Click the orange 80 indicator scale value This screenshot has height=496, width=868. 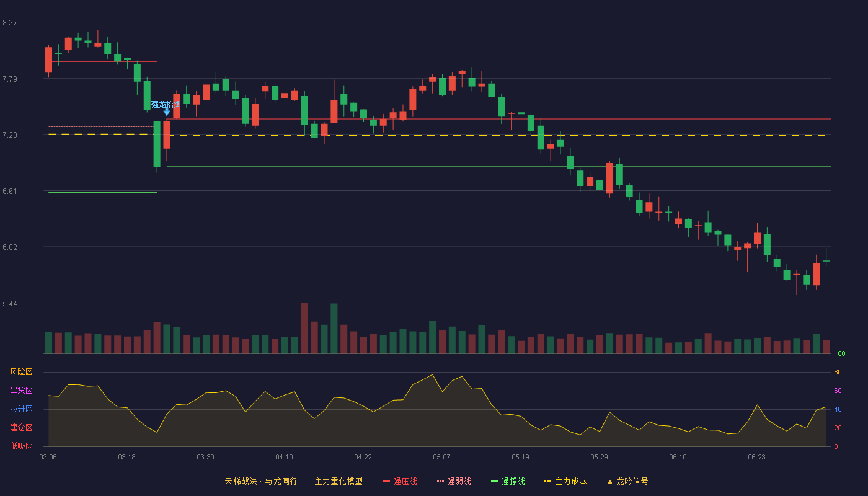838,373
